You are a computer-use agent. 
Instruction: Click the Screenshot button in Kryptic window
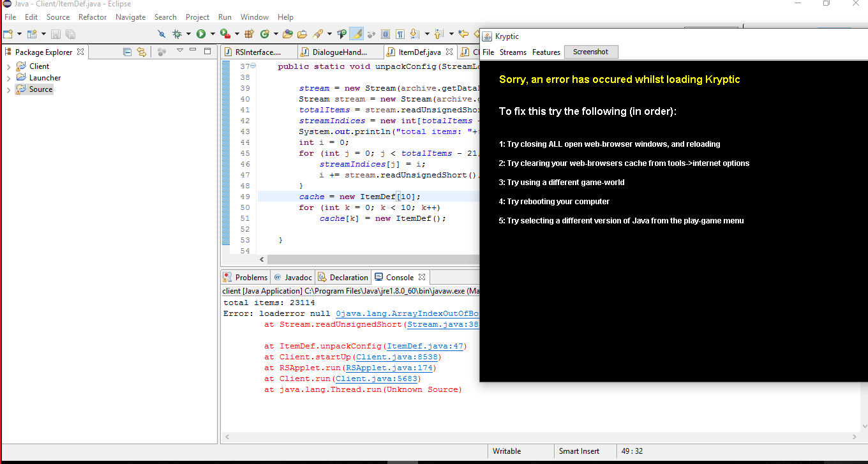(x=591, y=52)
